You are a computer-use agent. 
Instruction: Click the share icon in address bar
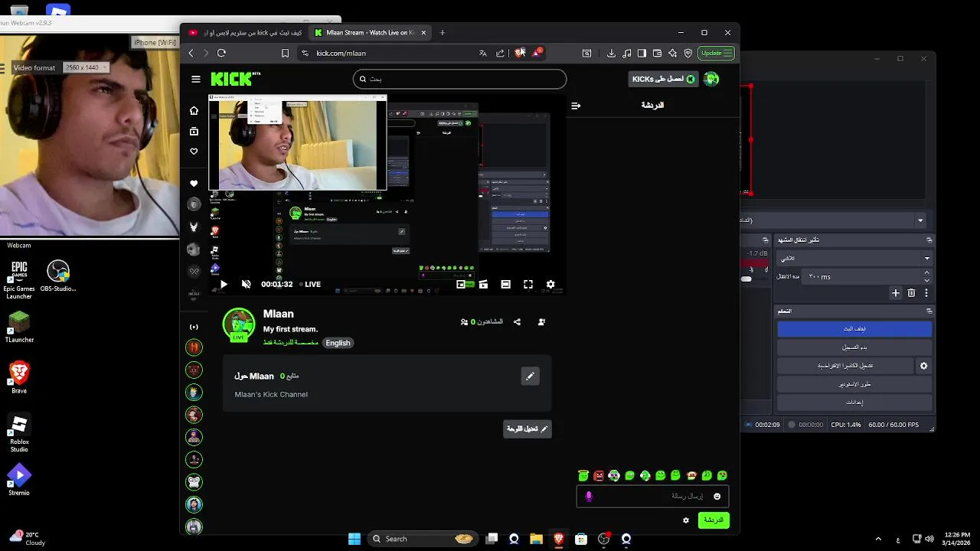[500, 53]
